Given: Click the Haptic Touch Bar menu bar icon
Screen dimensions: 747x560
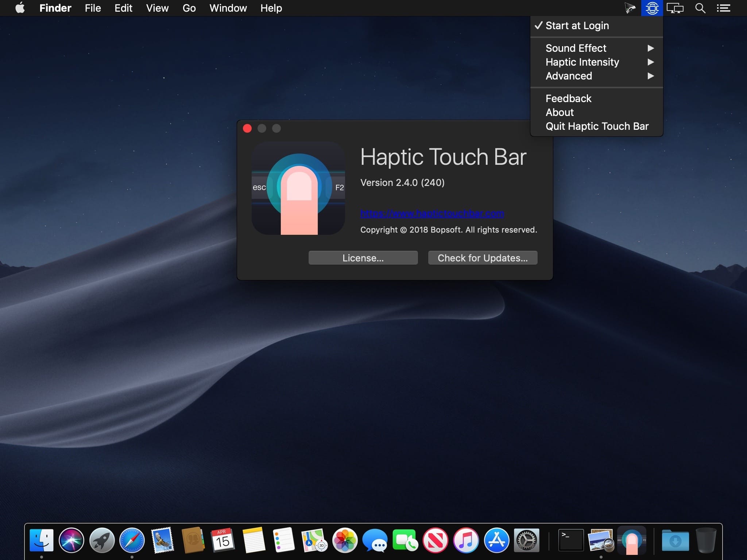Looking at the screenshot, I should [652, 8].
